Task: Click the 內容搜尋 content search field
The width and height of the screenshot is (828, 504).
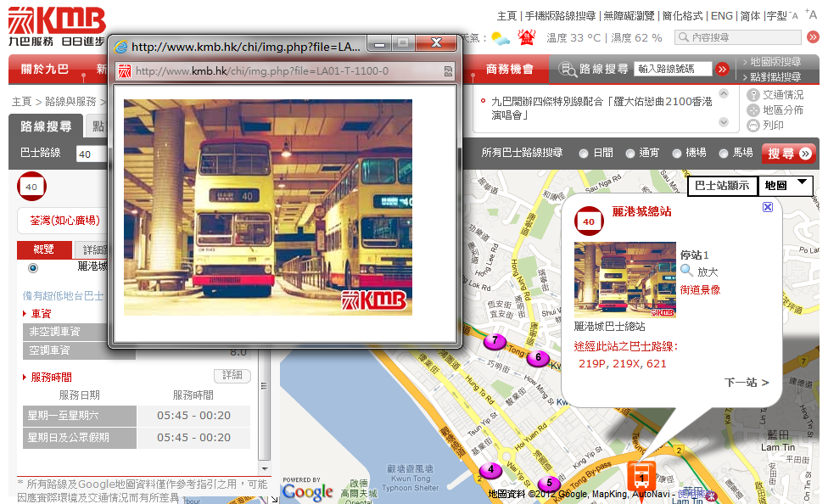Action: 738,37
